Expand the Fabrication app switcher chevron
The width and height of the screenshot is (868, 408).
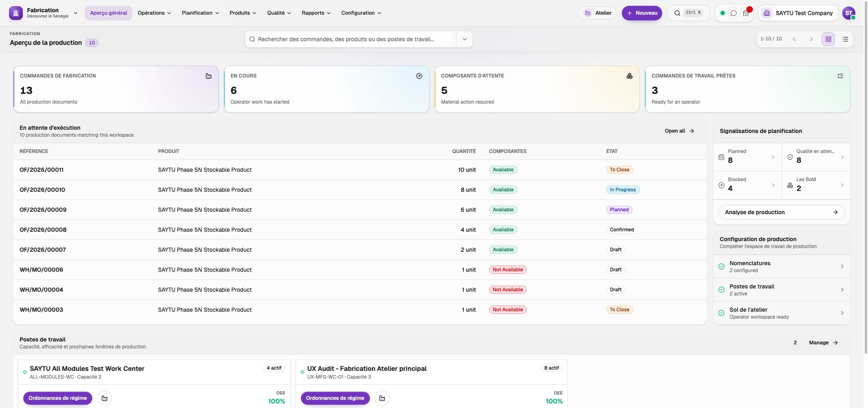[76, 13]
